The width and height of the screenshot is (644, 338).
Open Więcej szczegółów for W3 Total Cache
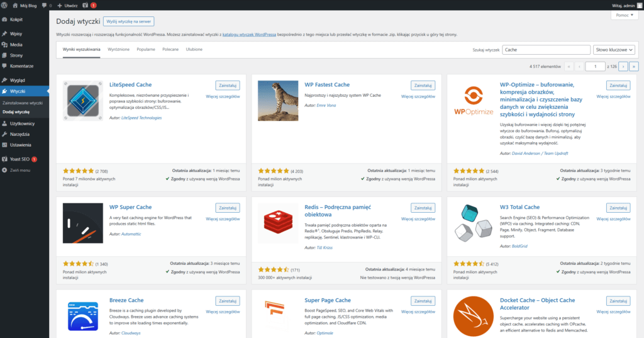(x=613, y=219)
